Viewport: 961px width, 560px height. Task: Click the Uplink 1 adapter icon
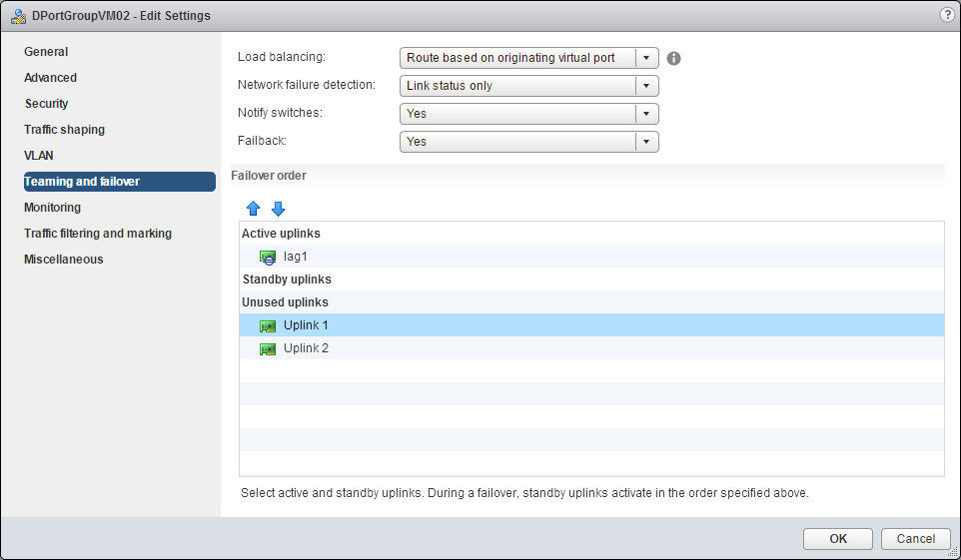pos(267,325)
